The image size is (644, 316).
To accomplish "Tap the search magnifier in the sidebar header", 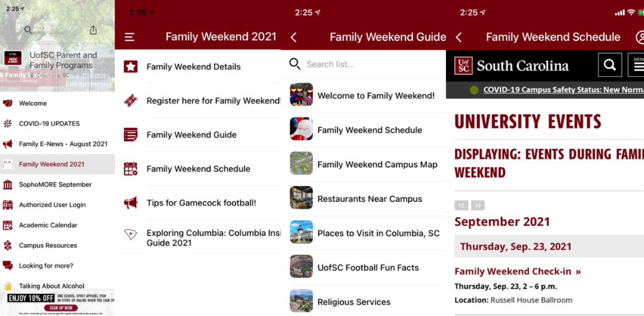I will coord(28,31).
